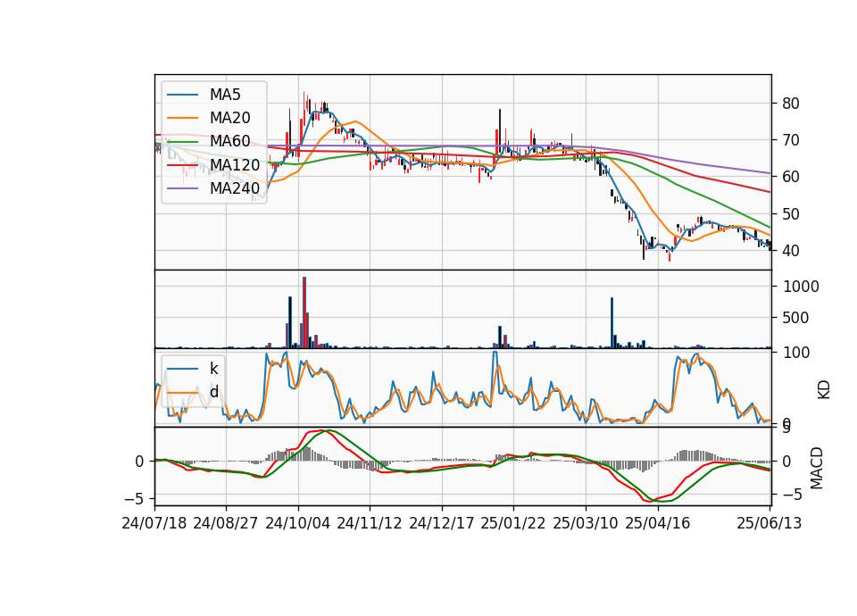This screenshot has height=616, width=857.
Task: Click the MA240 legend label
Action: (x=235, y=188)
